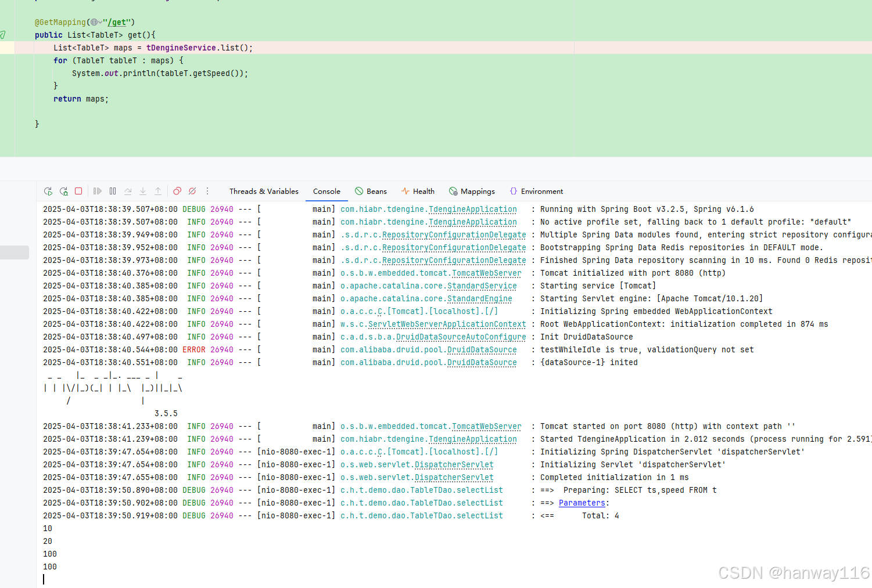Click the Rerun with coverage icon

coord(64,191)
